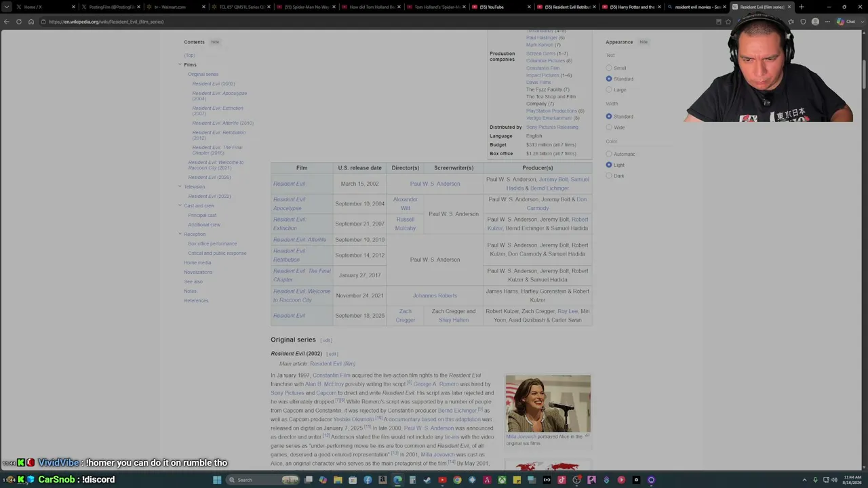Hide the Contents sidebar

pyautogui.click(x=215, y=42)
